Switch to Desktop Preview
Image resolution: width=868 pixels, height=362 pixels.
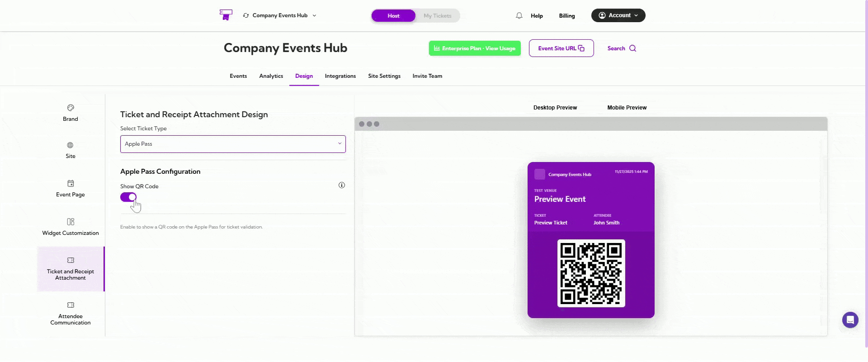(555, 108)
